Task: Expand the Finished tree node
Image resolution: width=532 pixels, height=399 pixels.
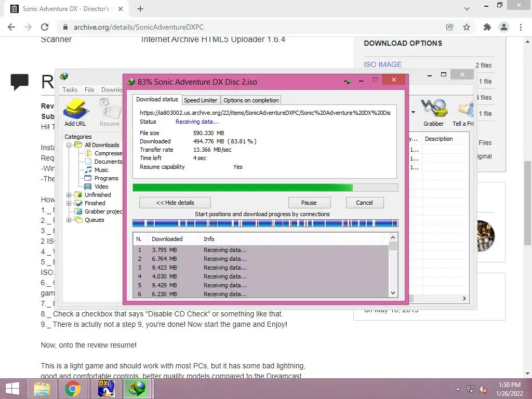Action: (69, 203)
